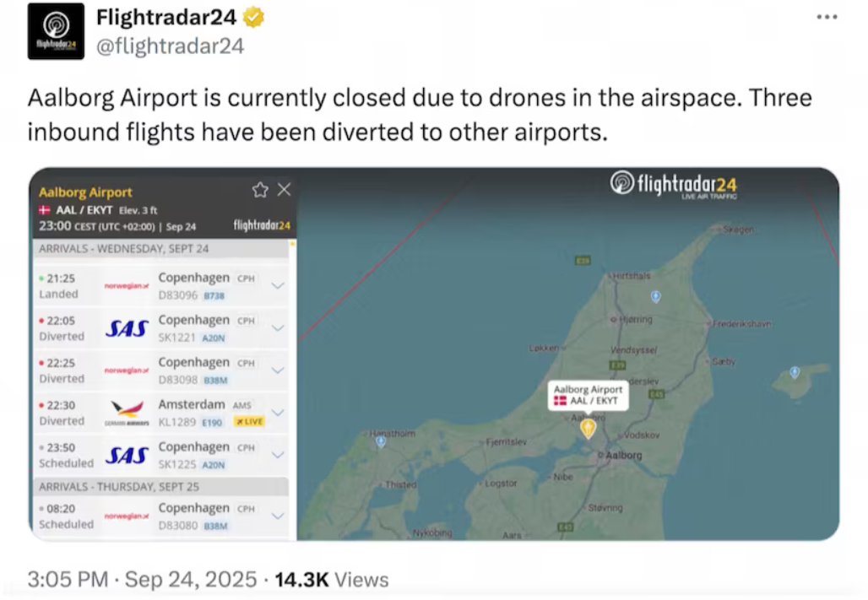Image resolution: width=868 pixels, height=600 pixels.
Task: Expand the 08:20 D83080 scheduled flight
Action: point(277,516)
